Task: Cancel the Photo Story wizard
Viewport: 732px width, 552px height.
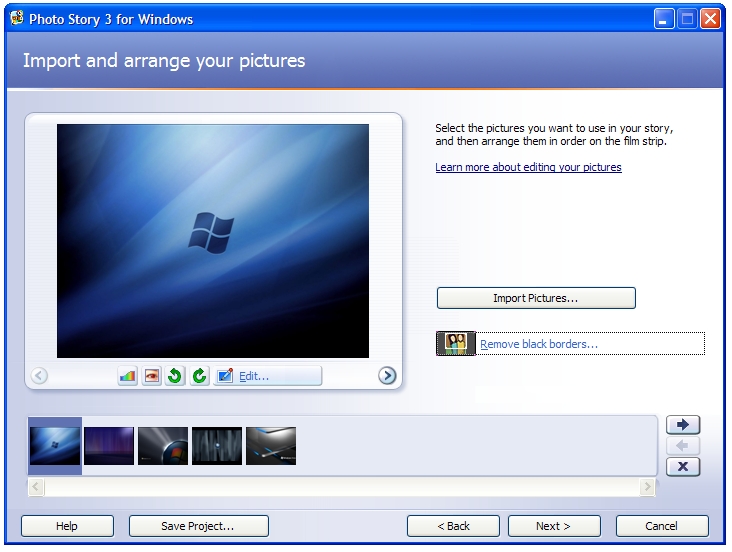Action: [662, 526]
